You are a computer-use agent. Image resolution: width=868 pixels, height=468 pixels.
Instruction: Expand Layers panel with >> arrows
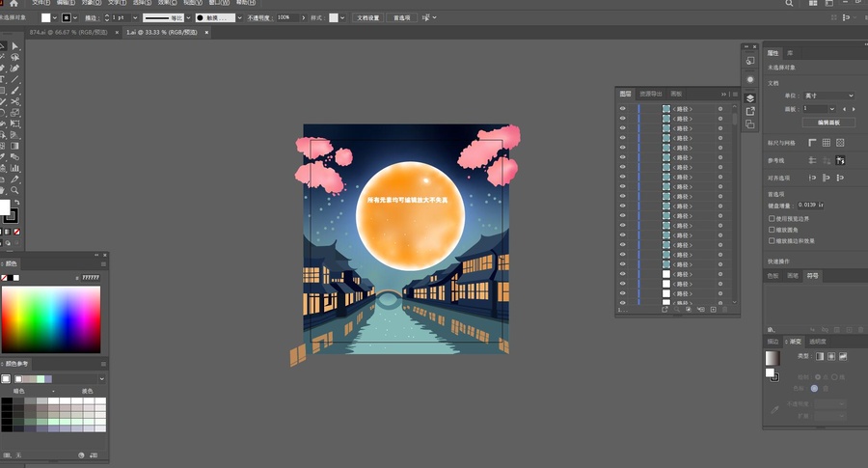coord(723,95)
